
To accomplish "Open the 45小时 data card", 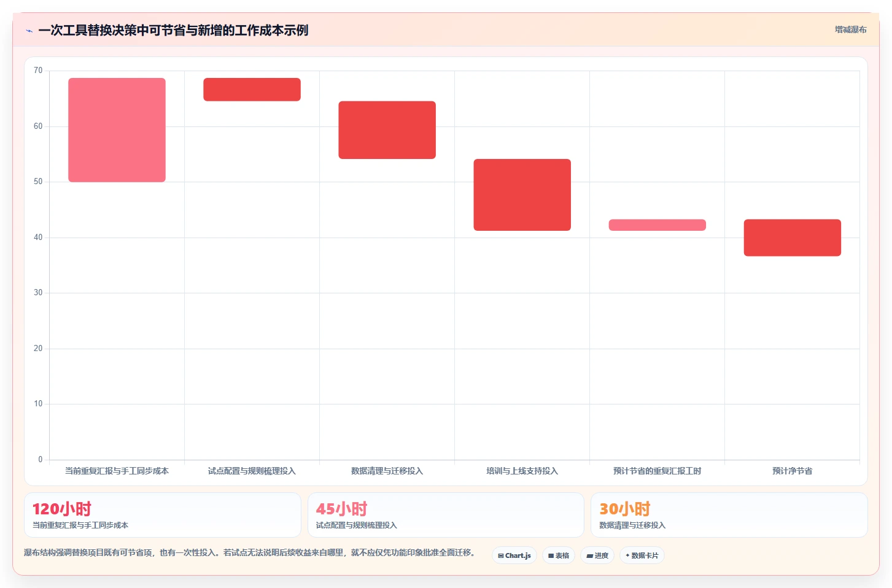I will (446, 515).
